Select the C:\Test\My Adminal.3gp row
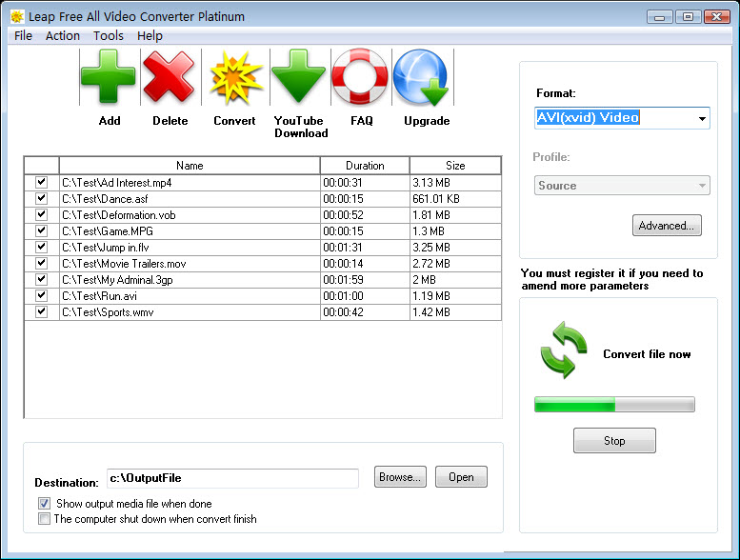 pos(263,280)
